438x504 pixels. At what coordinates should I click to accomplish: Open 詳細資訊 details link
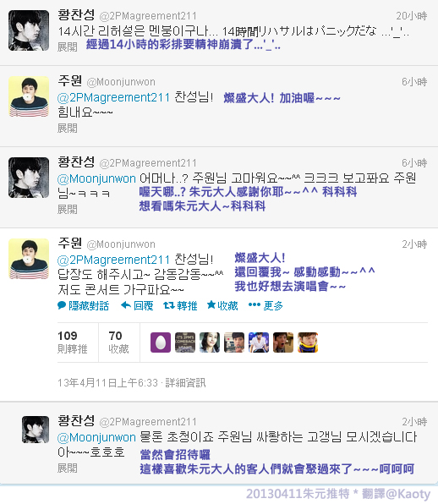[185, 383]
